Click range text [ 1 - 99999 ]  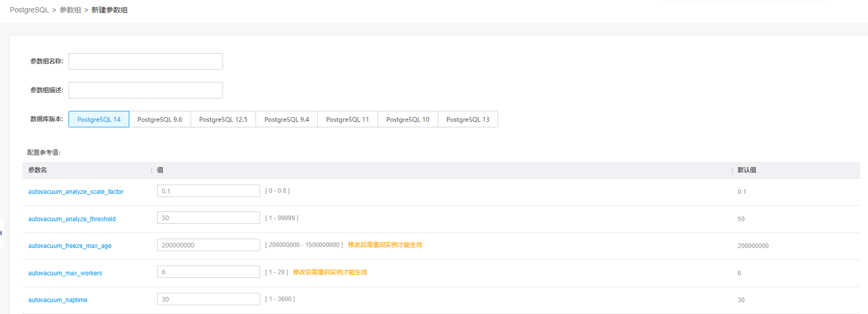tap(282, 218)
